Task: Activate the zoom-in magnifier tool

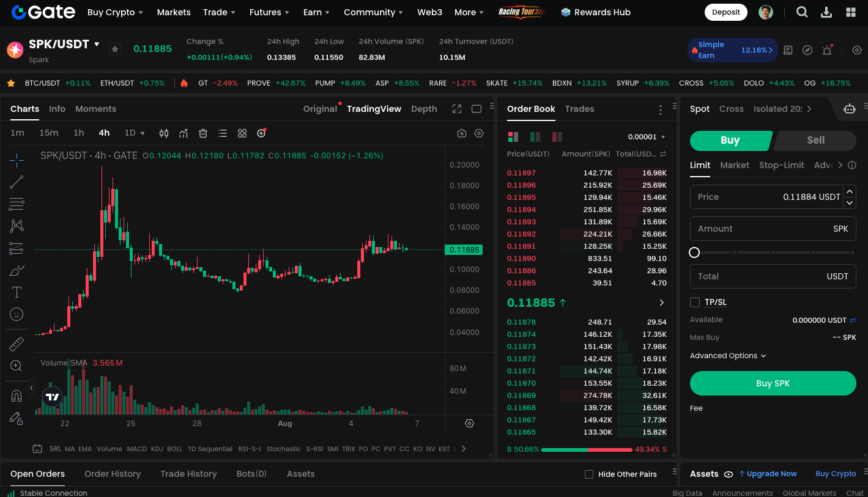Action: pos(17,366)
